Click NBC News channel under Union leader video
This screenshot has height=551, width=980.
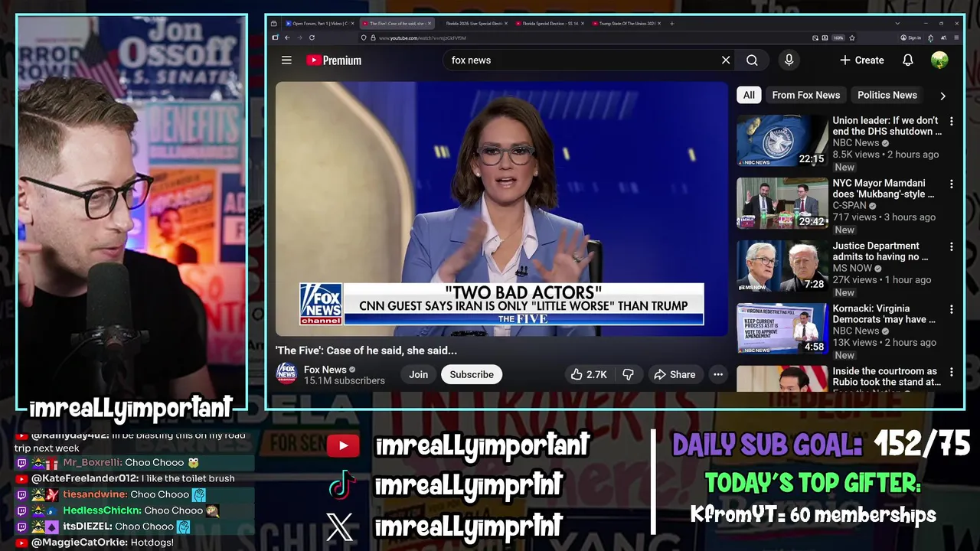[856, 143]
